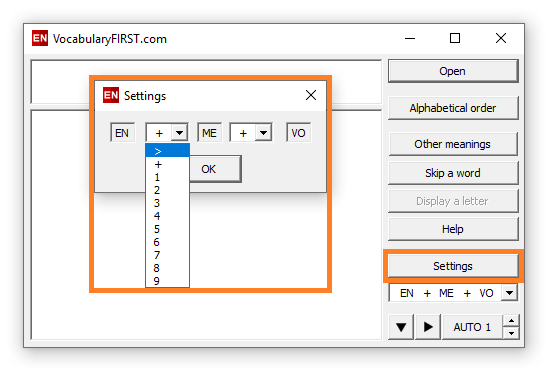
Task: Sort words with Alphabetical order button
Action: pyautogui.click(x=453, y=108)
